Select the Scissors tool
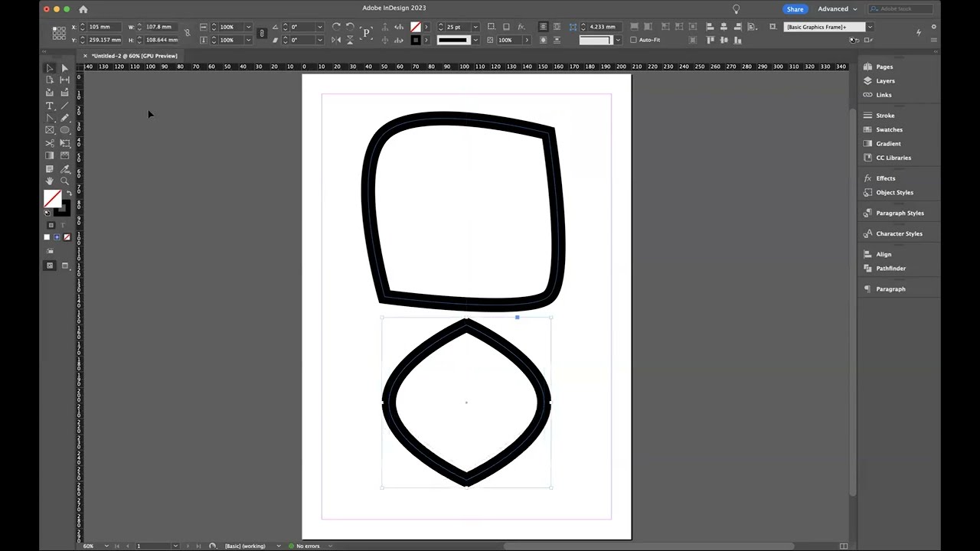 pos(50,143)
